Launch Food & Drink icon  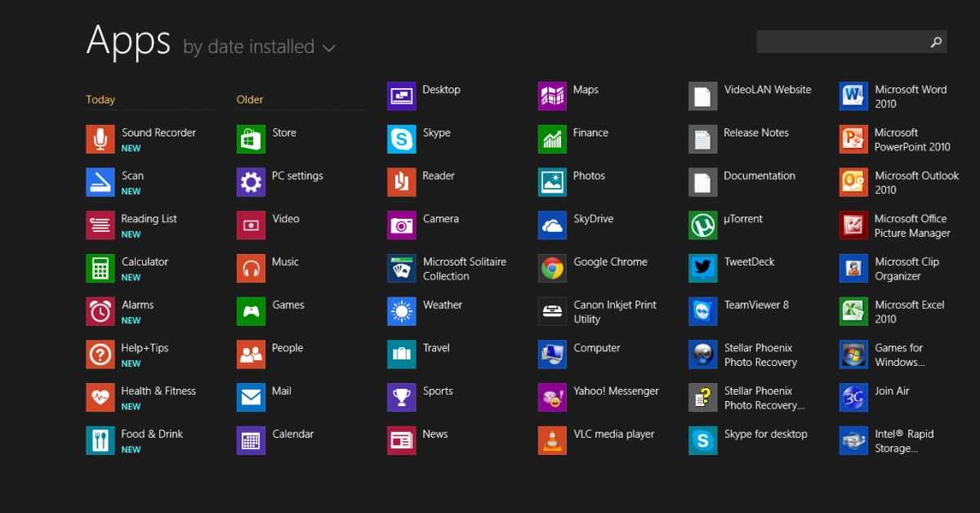[100, 440]
